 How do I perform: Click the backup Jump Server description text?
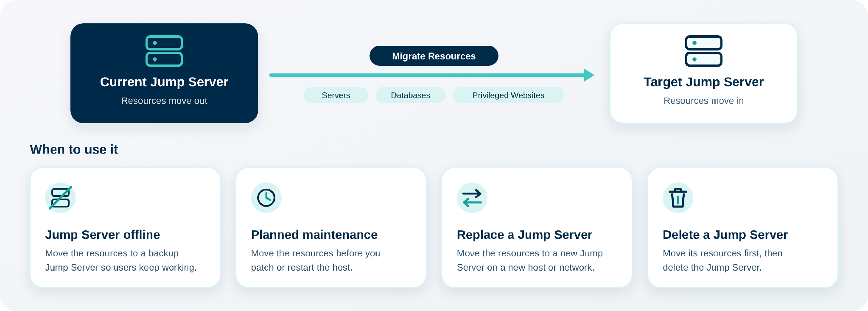point(121,261)
